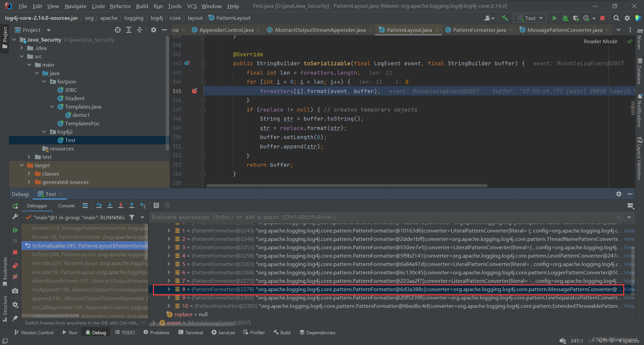Resume program in the debug sidebar
The image size is (644, 345).
tap(15, 230)
